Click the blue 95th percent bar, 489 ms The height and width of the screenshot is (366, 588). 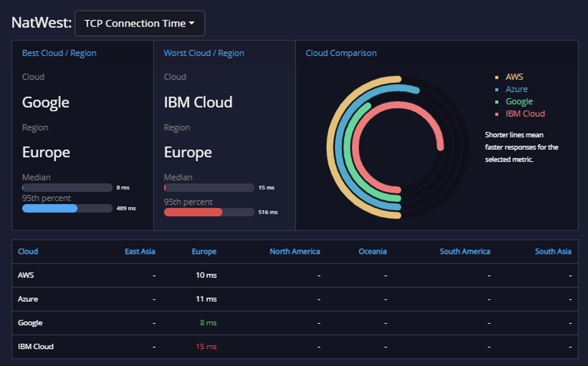50,208
